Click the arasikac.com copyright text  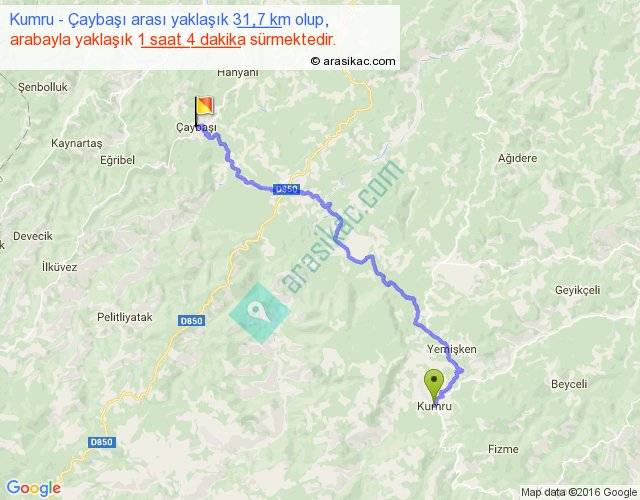tap(353, 61)
